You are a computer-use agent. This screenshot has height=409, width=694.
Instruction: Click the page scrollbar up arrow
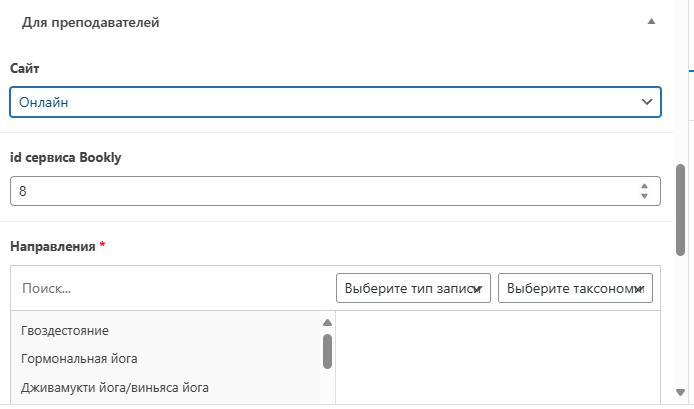pos(681,6)
